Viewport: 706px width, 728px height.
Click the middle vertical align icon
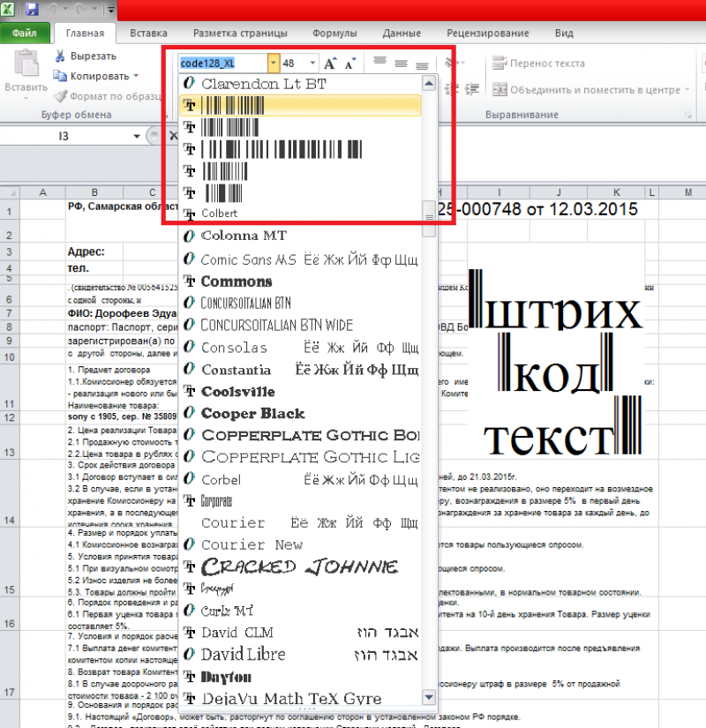pyautogui.click(x=401, y=64)
